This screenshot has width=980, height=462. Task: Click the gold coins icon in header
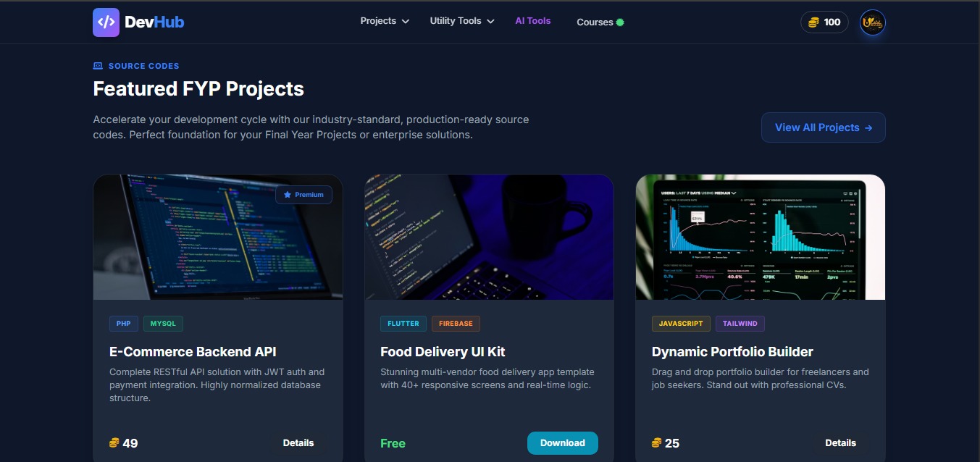(813, 22)
